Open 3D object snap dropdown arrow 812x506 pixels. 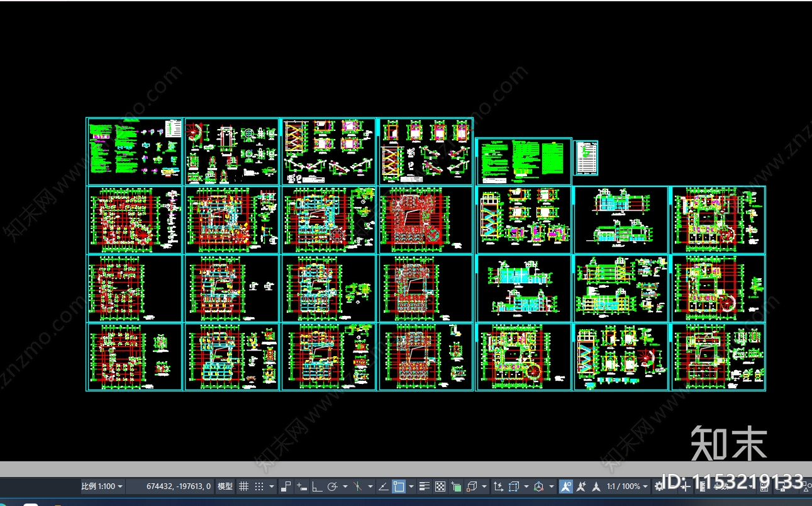[x=484, y=486]
